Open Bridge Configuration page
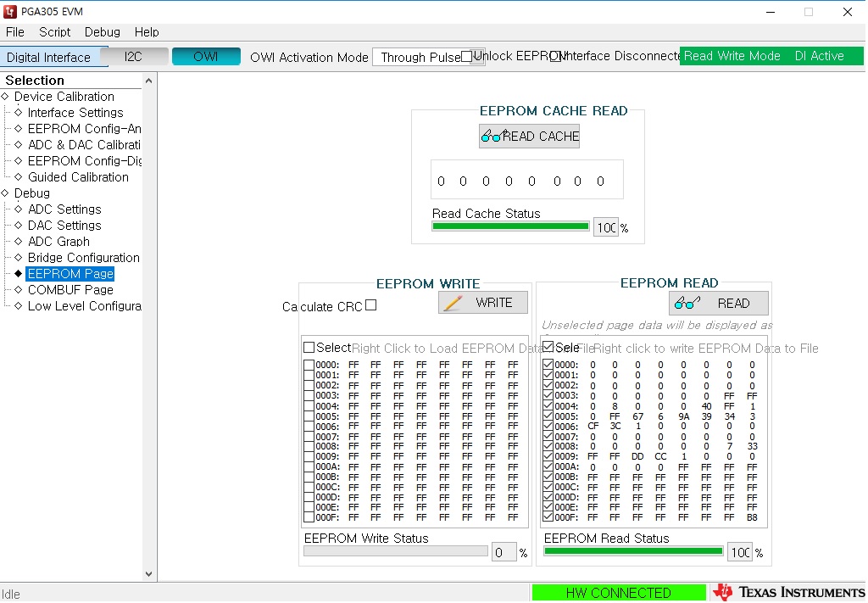The width and height of the screenshot is (868, 603). tap(84, 258)
